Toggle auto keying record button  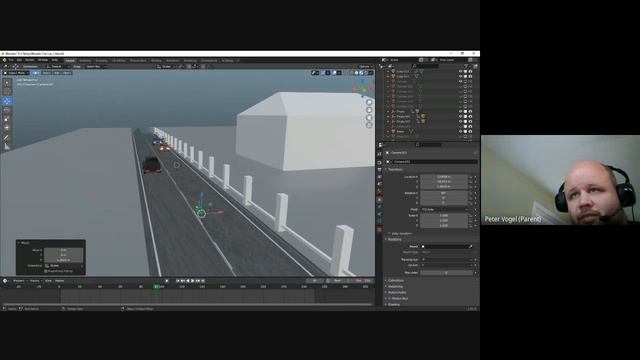tap(167, 281)
